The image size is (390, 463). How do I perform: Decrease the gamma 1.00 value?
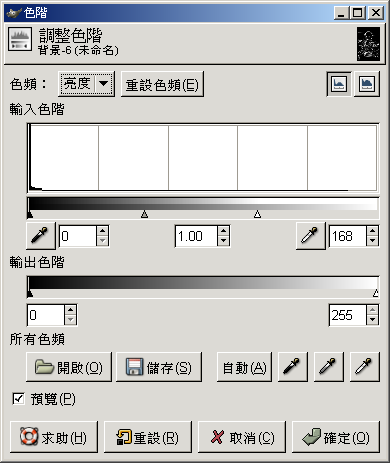pyautogui.click(x=223, y=241)
